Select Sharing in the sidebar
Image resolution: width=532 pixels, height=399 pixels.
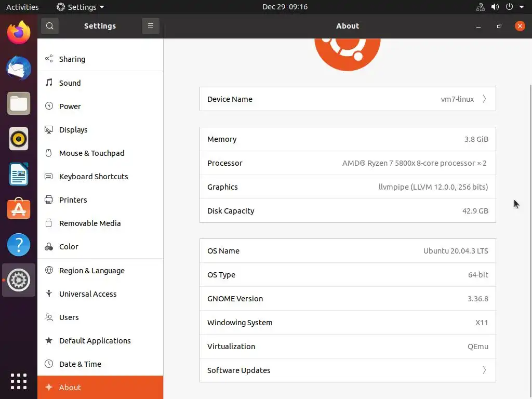click(x=100, y=59)
